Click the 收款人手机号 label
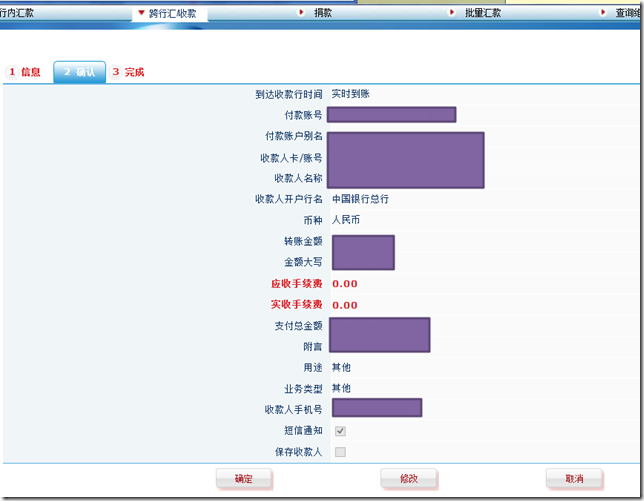Viewport: 644px width, 501px height. pos(294,410)
